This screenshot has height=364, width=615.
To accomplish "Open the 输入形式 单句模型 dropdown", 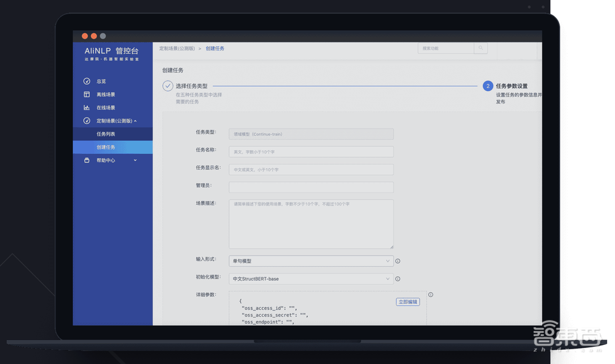I will [311, 261].
